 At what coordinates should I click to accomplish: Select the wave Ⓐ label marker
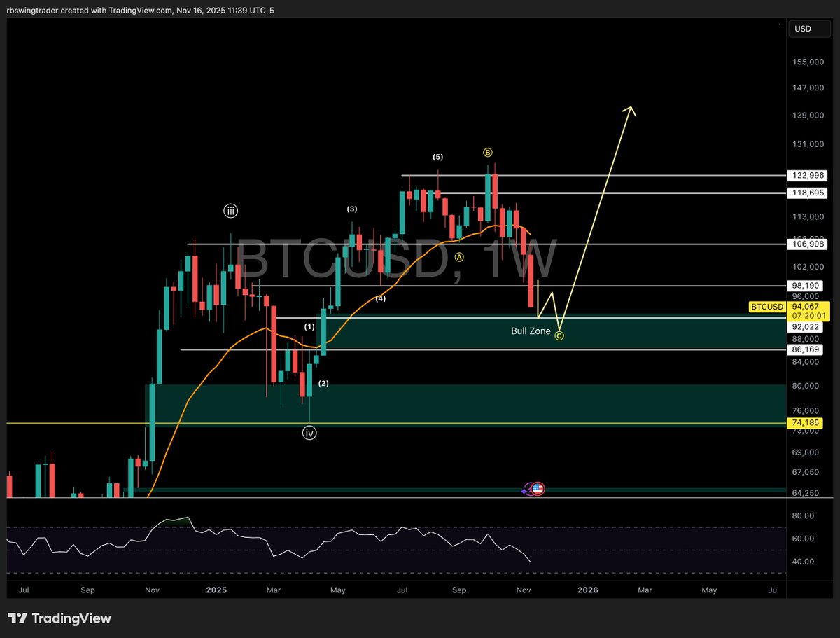(x=459, y=258)
